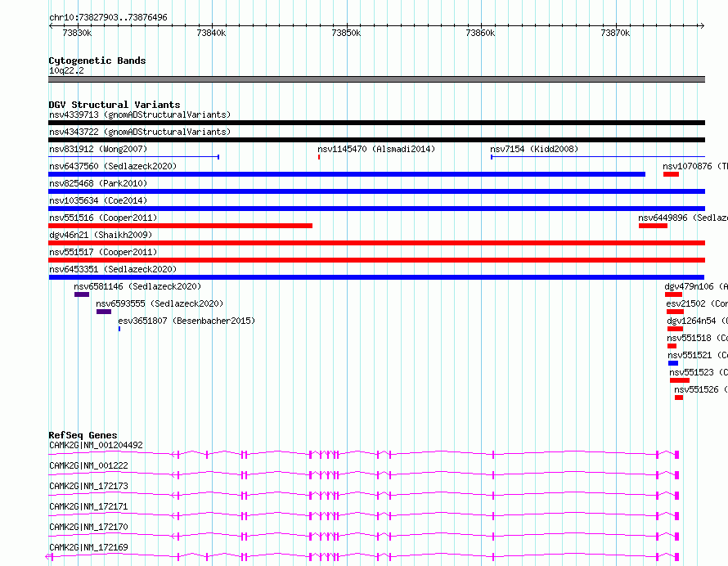The width and height of the screenshot is (728, 566).
Task: Open the nsv831912 (Wong2007) variant label
Action: (x=98, y=149)
